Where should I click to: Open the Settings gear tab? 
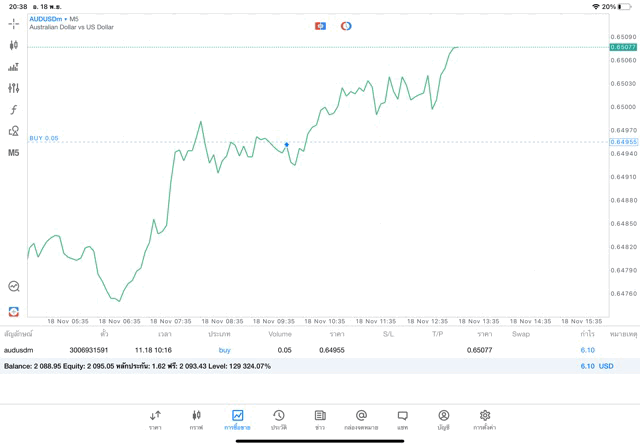[485, 420]
